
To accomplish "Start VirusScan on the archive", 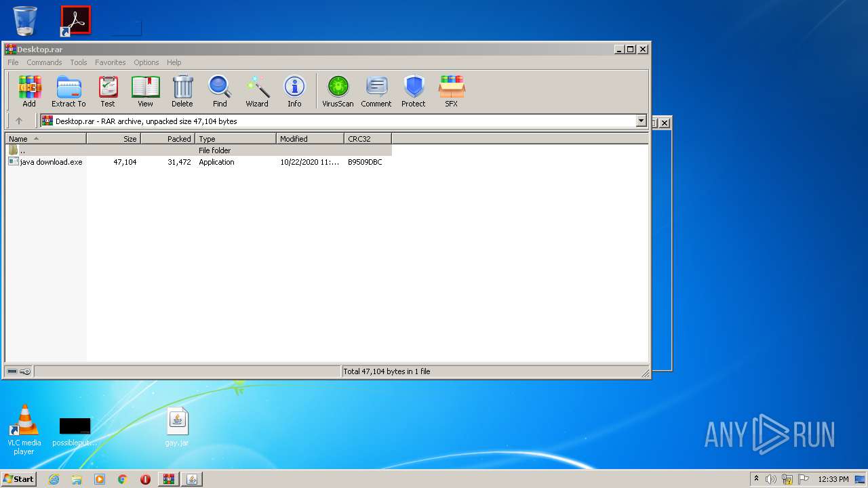I will tap(338, 91).
